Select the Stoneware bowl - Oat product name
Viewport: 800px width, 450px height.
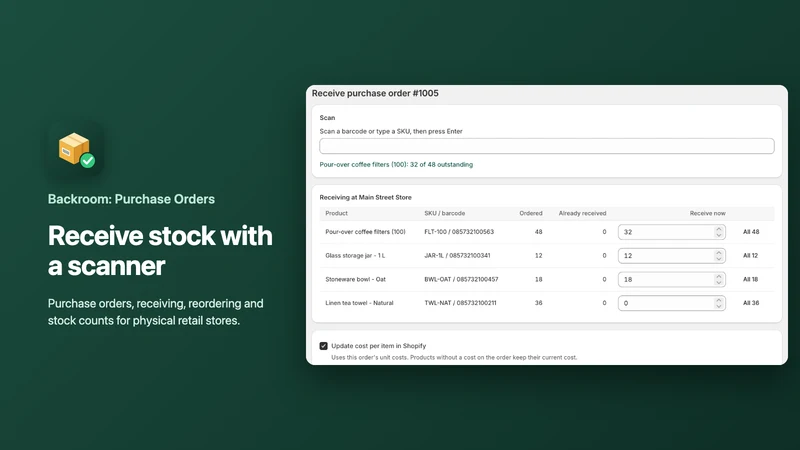355,279
